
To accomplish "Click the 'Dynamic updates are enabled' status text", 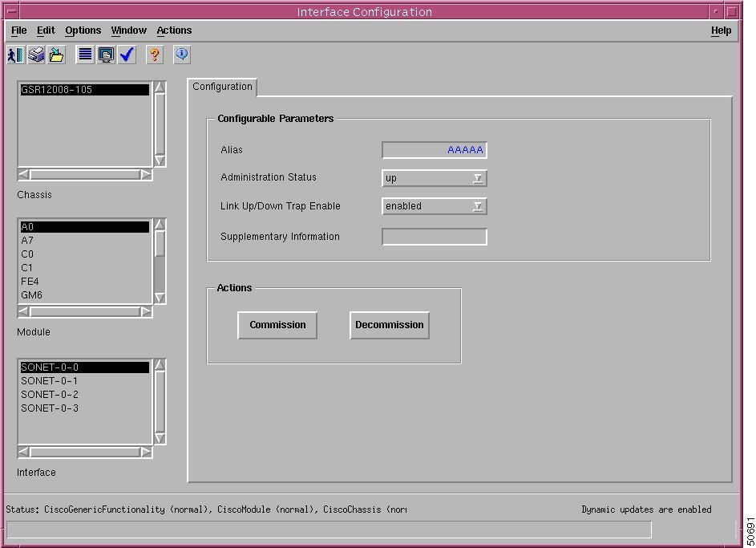I will pos(646,509).
